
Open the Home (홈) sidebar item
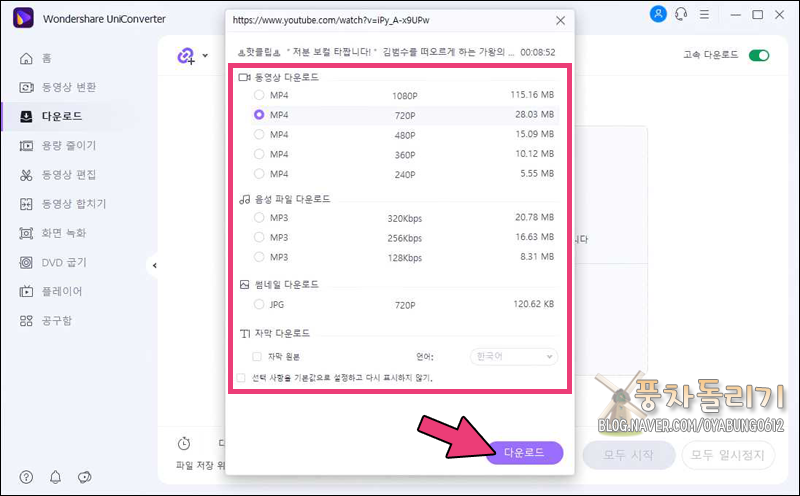click(x=36, y=58)
